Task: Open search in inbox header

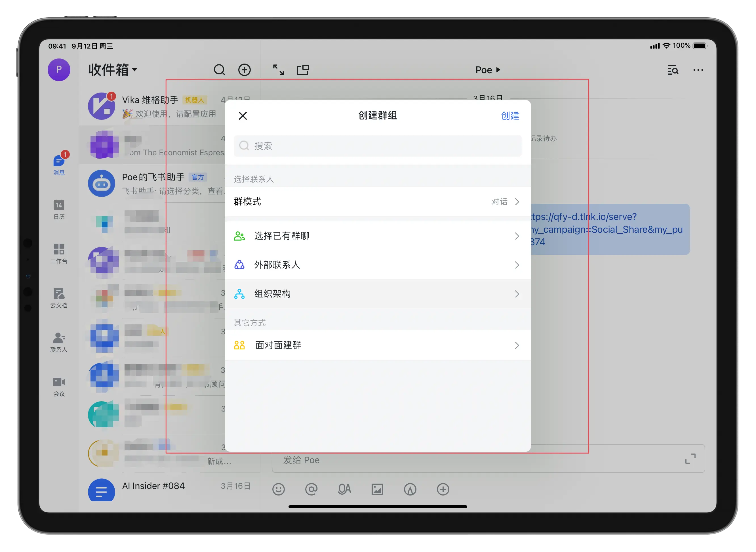Action: [x=219, y=70]
